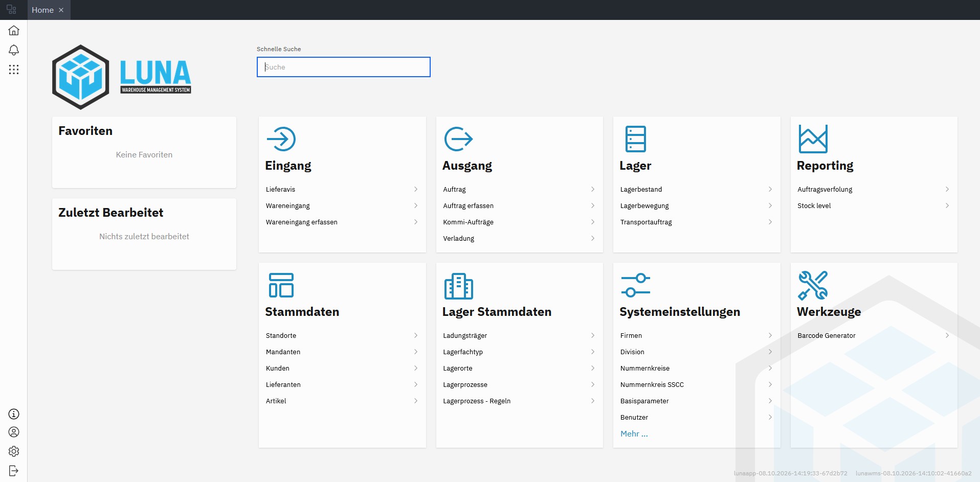Open the user profile icon
This screenshot has width=980, height=482.
pos(14,432)
